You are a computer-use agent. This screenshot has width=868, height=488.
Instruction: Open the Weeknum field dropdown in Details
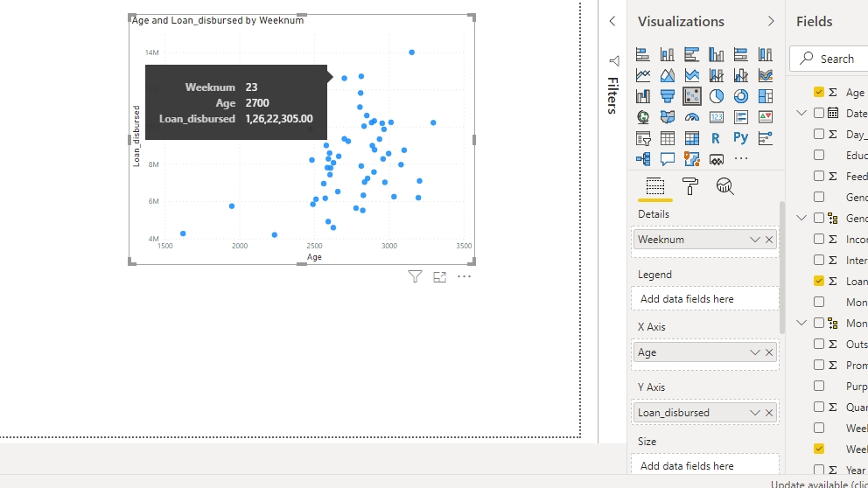[754, 240]
